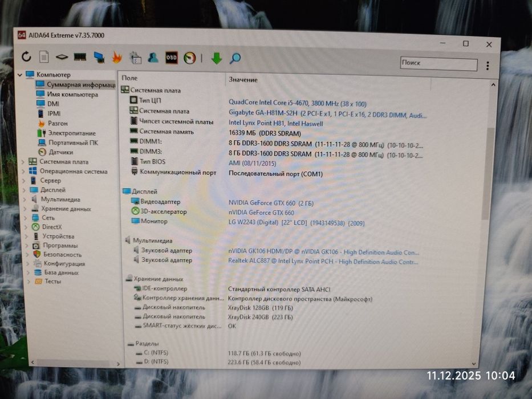This screenshot has width=532, height=399.
Task: Expand the Дисплей tree node
Action: tap(25, 190)
